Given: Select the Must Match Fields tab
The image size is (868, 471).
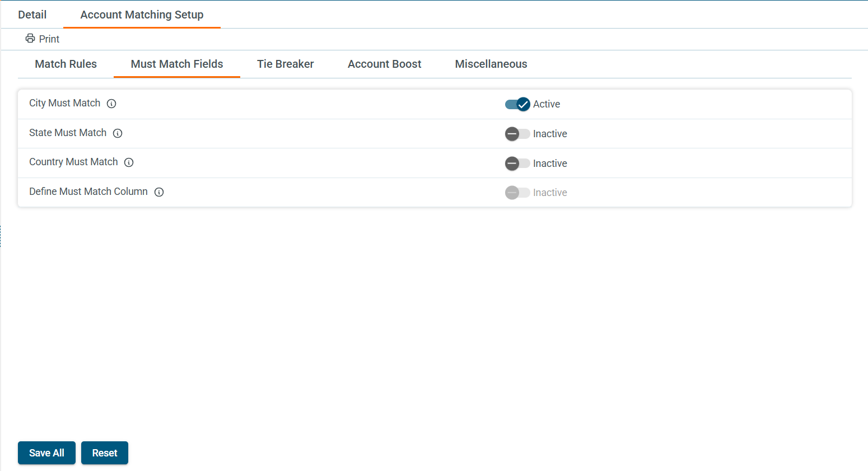Looking at the screenshot, I should [x=177, y=64].
